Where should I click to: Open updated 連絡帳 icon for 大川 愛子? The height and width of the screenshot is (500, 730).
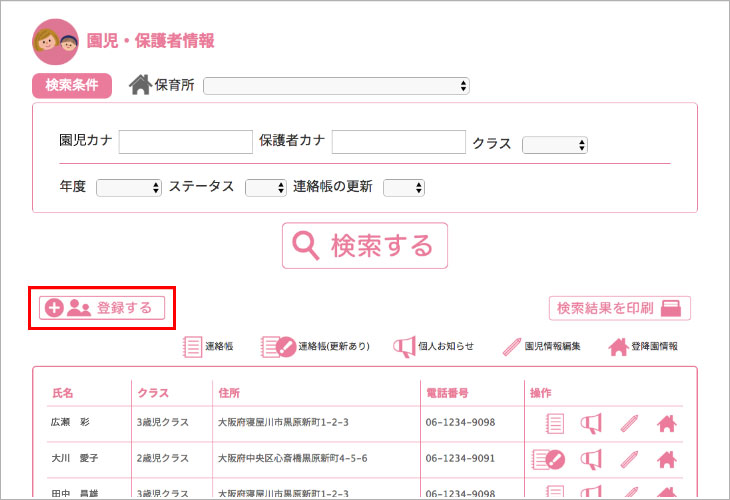[x=548, y=459]
